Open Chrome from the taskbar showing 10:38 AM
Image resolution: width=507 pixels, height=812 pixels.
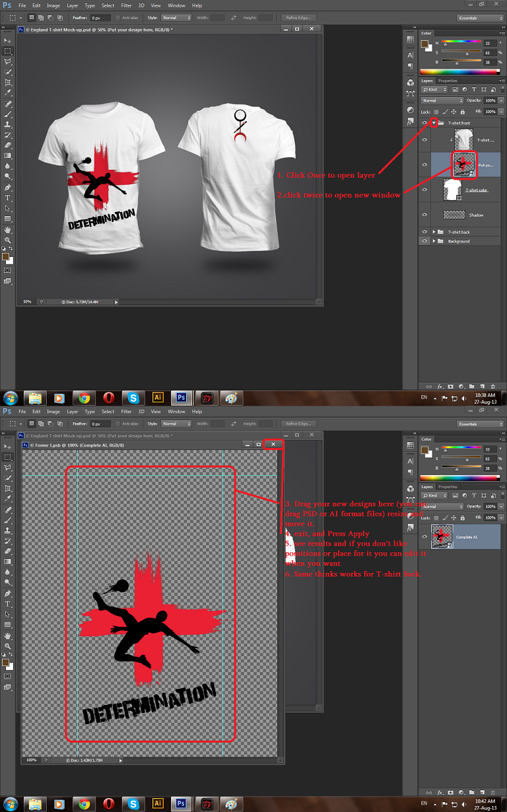pos(84,398)
